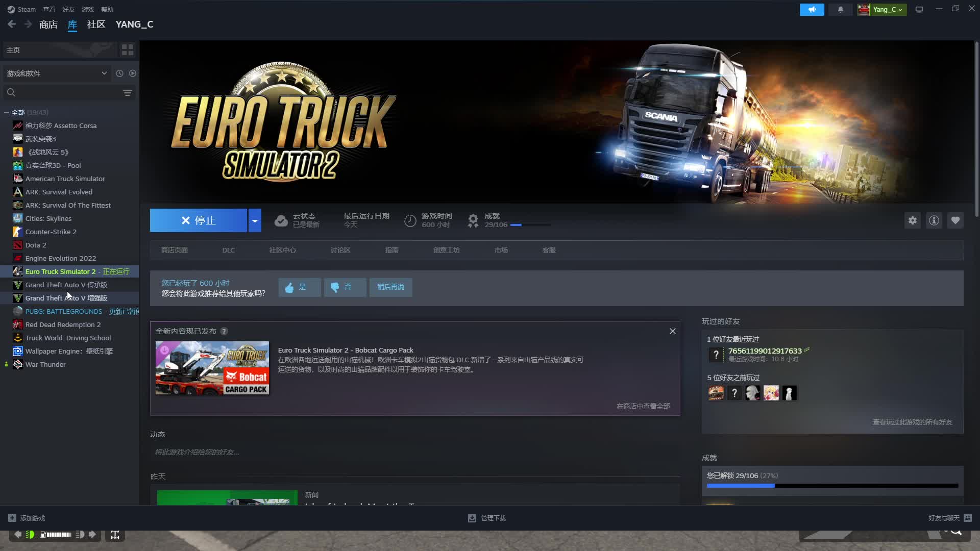Open game info panel icon

(x=934, y=220)
